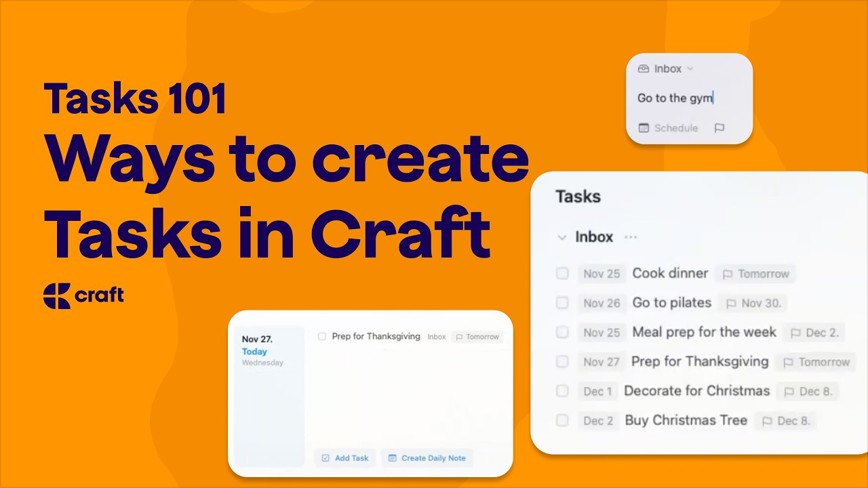Click the Tasks heading
The width and height of the screenshot is (868, 488).
point(578,197)
